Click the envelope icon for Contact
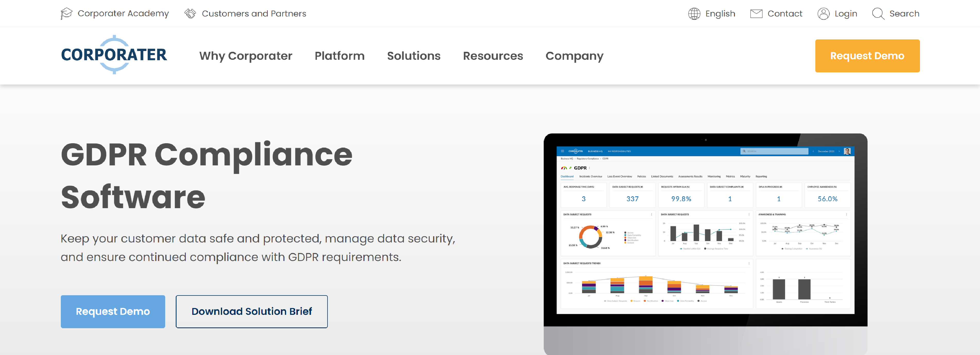The width and height of the screenshot is (980, 355). tap(756, 14)
